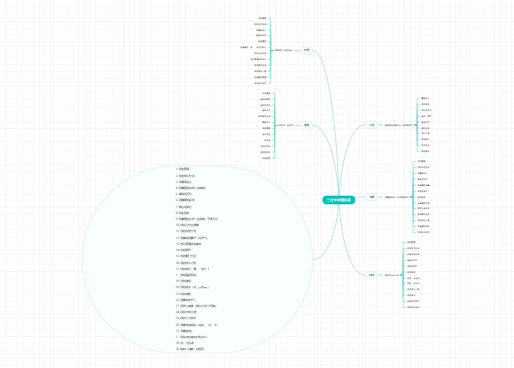
Task: Select the teal central root node
Action: click(x=338, y=200)
